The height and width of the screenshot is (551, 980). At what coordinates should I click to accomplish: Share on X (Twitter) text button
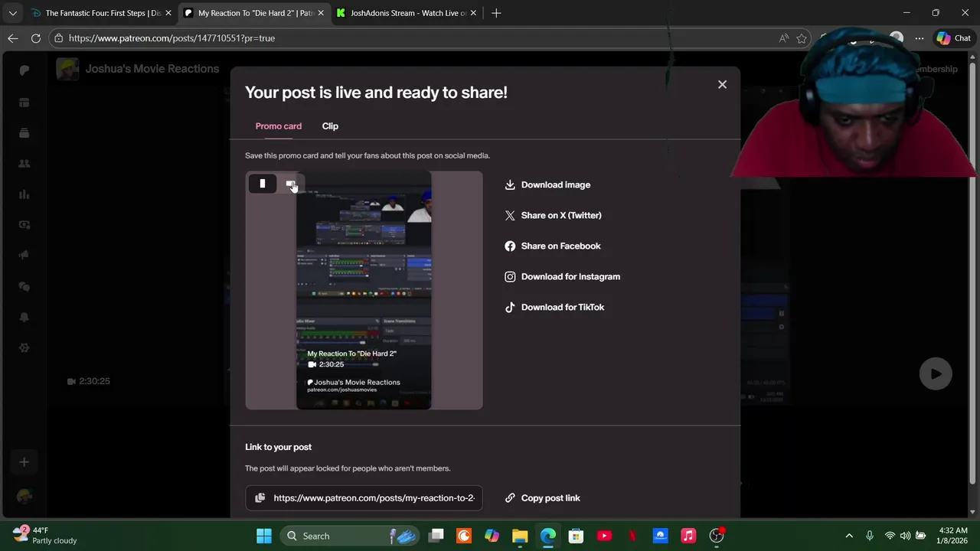click(561, 215)
